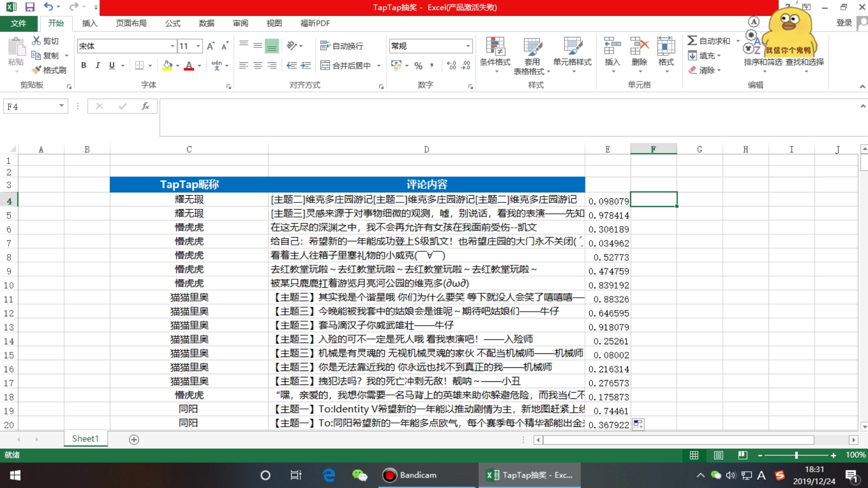
Task: Expand Merge & Center (合并后居中) dropdown arrow
Action: click(x=379, y=66)
